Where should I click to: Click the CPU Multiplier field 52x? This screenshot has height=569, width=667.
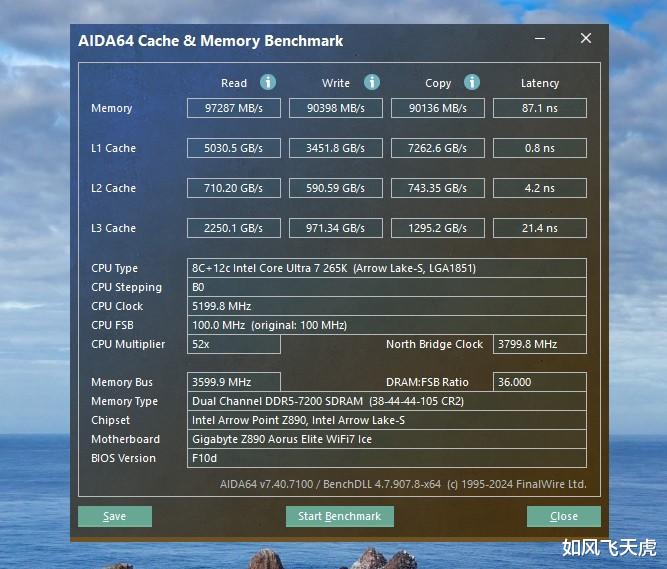pyautogui.click(x=234, y=344)
